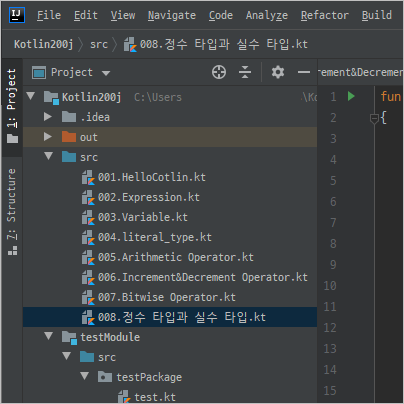Select 008.정수 타입과 실수 타입.kt in tree
404x404 pixels.
pos(170,317)
